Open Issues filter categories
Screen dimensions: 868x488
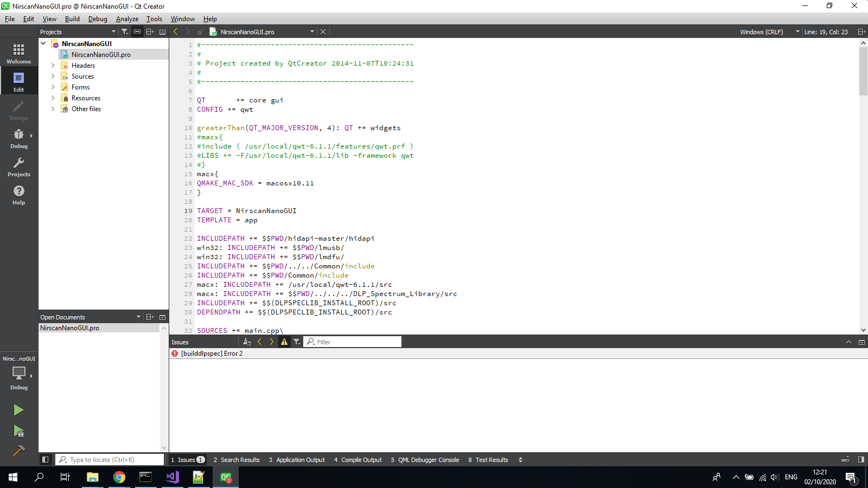[x=297, y=342]
